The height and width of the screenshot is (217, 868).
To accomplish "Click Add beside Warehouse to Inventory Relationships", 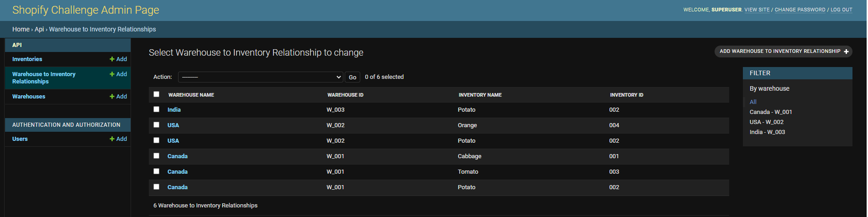I will click(118, 74).
